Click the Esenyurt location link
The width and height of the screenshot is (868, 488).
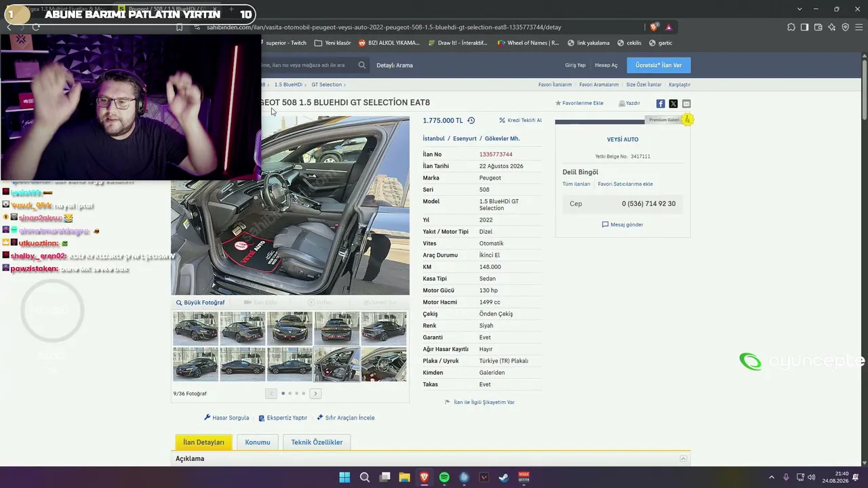(465, 138)
